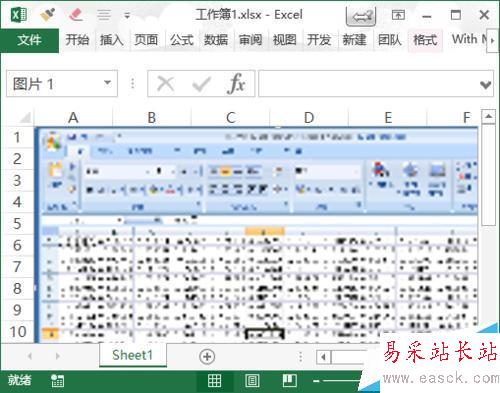Viewport: 500px width, 393px height.
Task: Select column D header
Action: [x=309, y=118]
